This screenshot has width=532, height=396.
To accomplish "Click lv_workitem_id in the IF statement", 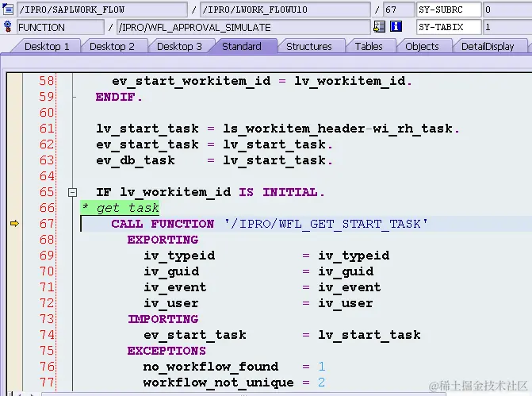I will [x=175, y=192].
